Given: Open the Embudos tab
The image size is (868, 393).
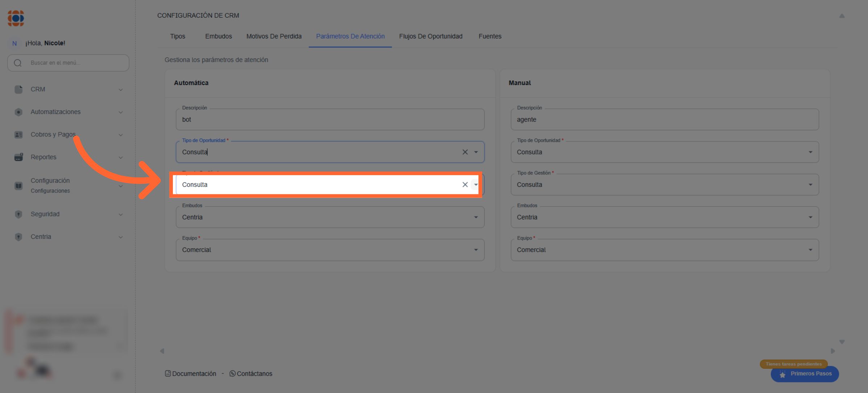Looking at the screenshot, I should (218, 36).
